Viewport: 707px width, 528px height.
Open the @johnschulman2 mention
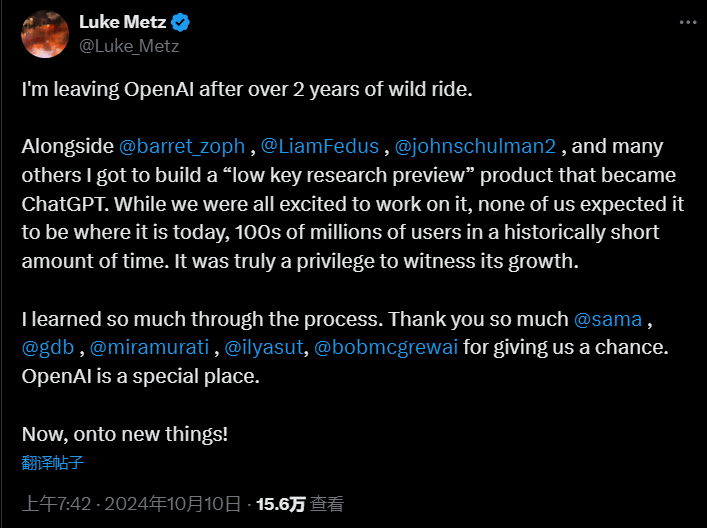point(475,146)
